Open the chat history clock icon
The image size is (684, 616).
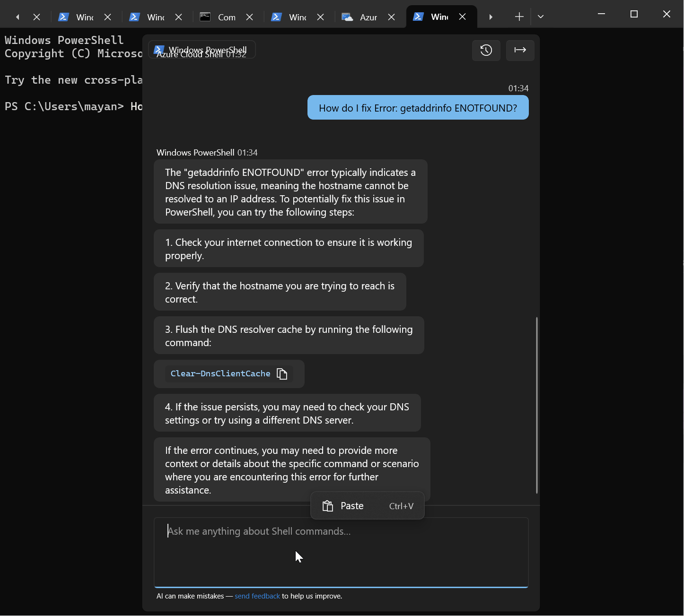pyautogui.click(x=486, y=50)
